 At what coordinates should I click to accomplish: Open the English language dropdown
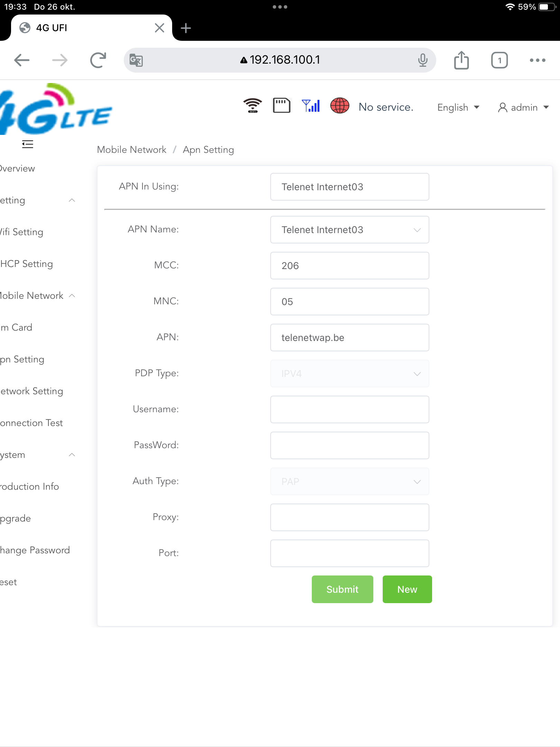click(458, 108)
